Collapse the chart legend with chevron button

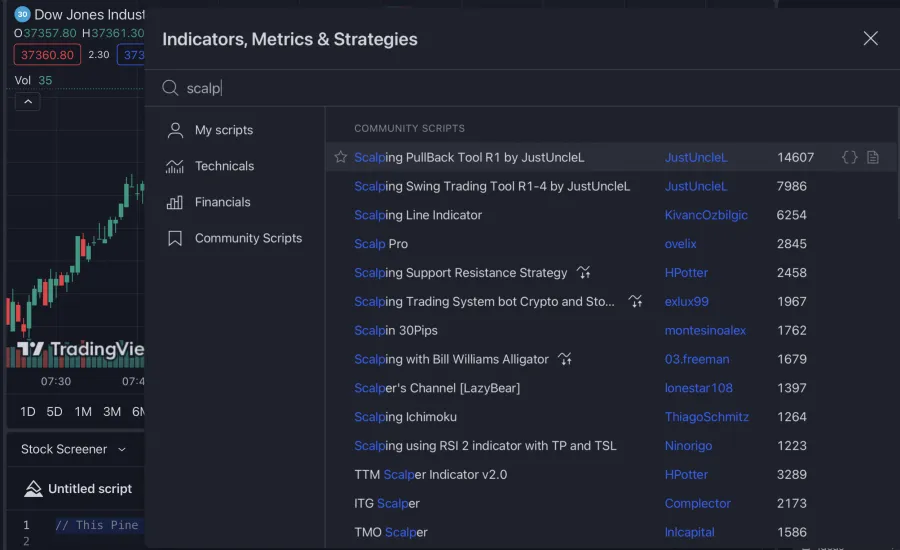pos(27,101)
